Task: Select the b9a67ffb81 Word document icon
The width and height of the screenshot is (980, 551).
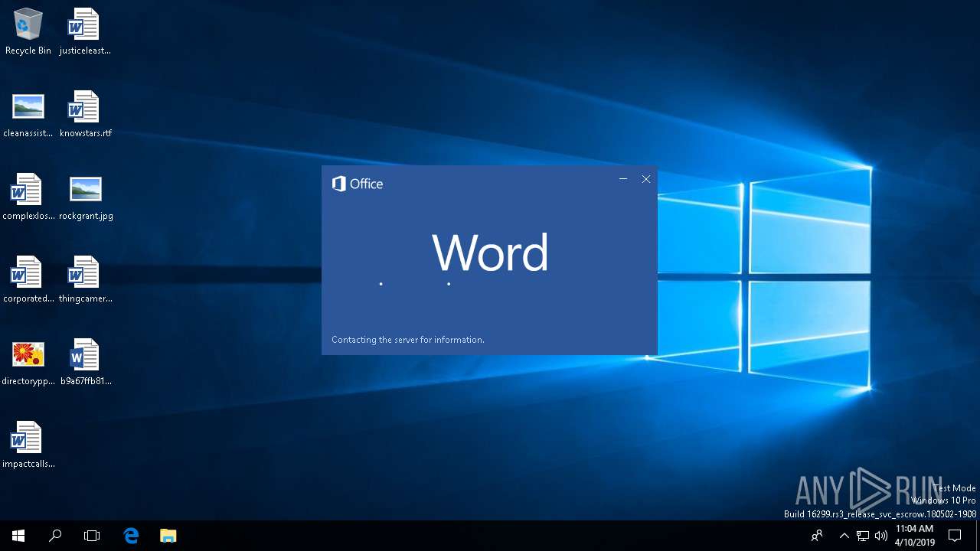Action: point(85,363)
